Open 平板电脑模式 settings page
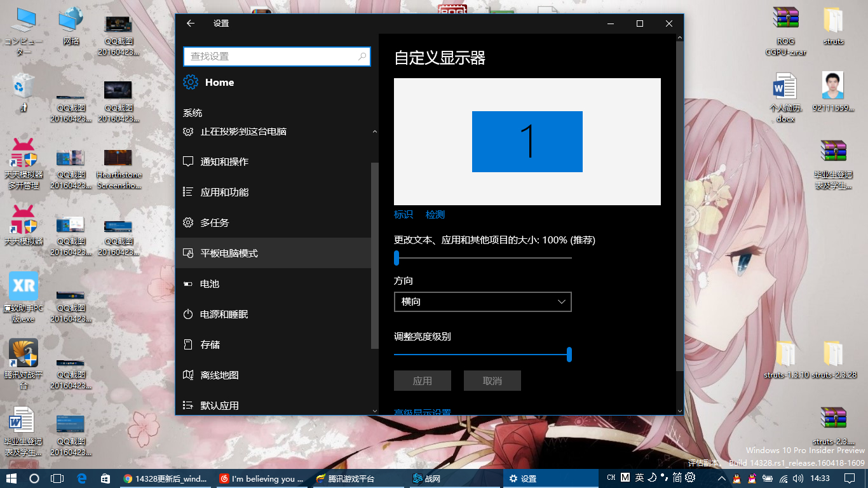Screen dimensions: 868x488 pos(273,253)
